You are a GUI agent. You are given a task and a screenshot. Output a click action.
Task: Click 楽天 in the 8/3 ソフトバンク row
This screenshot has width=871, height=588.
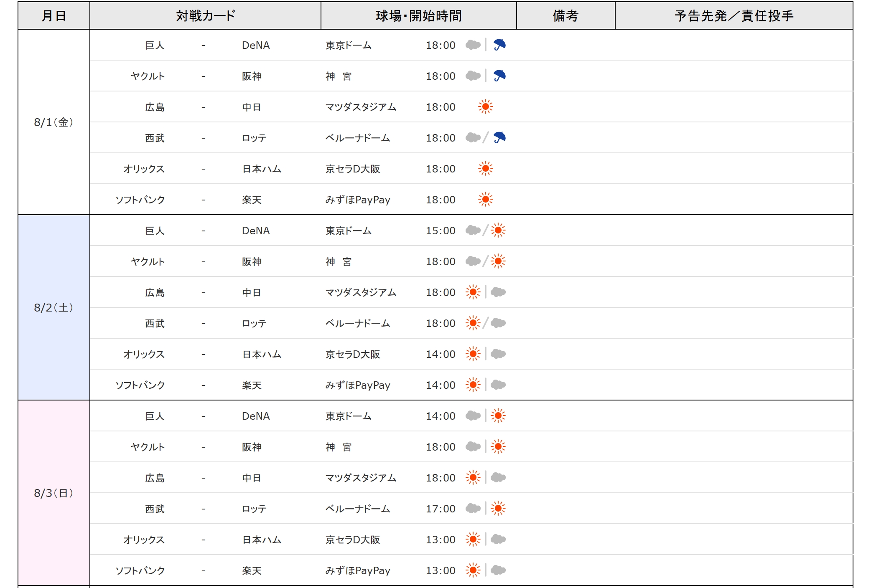[252, 570]
